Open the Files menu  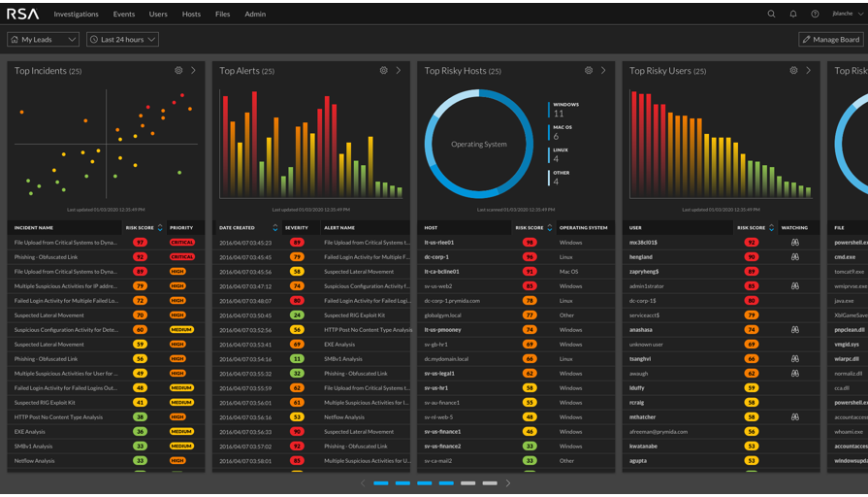click(x=222, y=14)
